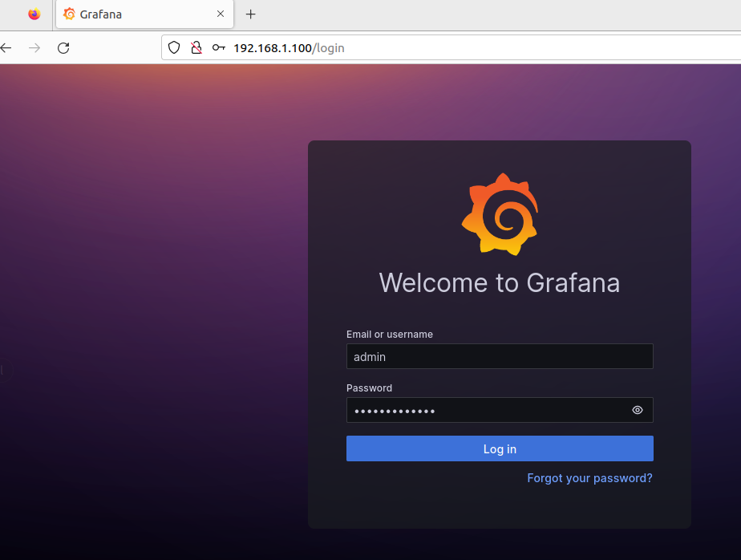
Task: Click the Welcome to Grafana heading
Action: click(499, 283)
